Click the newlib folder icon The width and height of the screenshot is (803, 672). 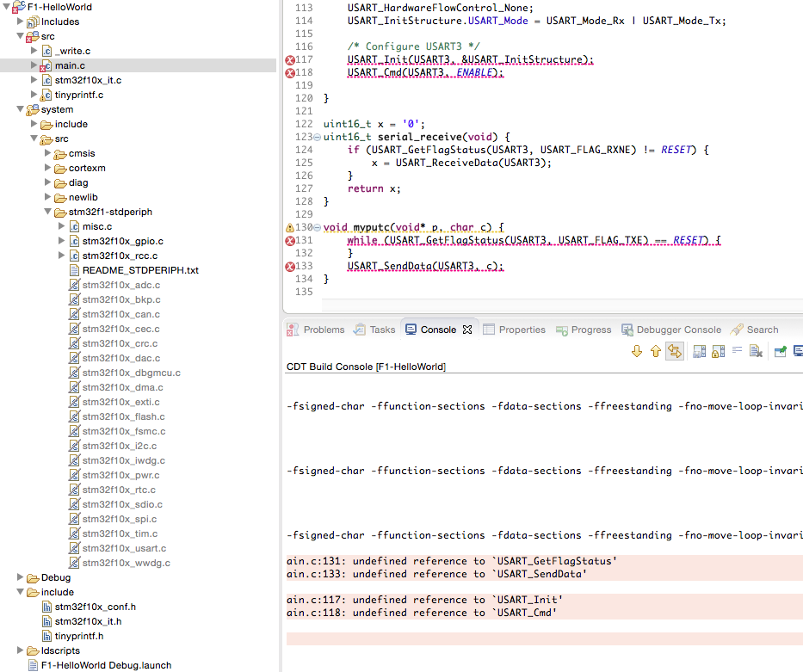point(60,198)
